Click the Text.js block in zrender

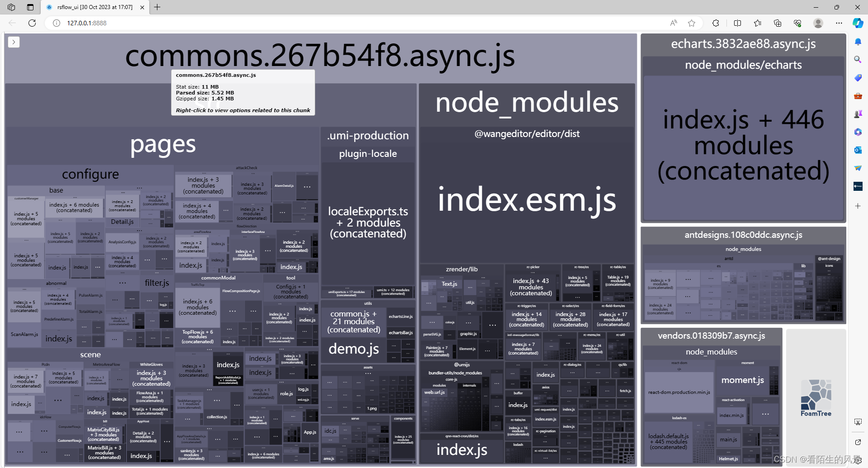[x=450, y=284]
